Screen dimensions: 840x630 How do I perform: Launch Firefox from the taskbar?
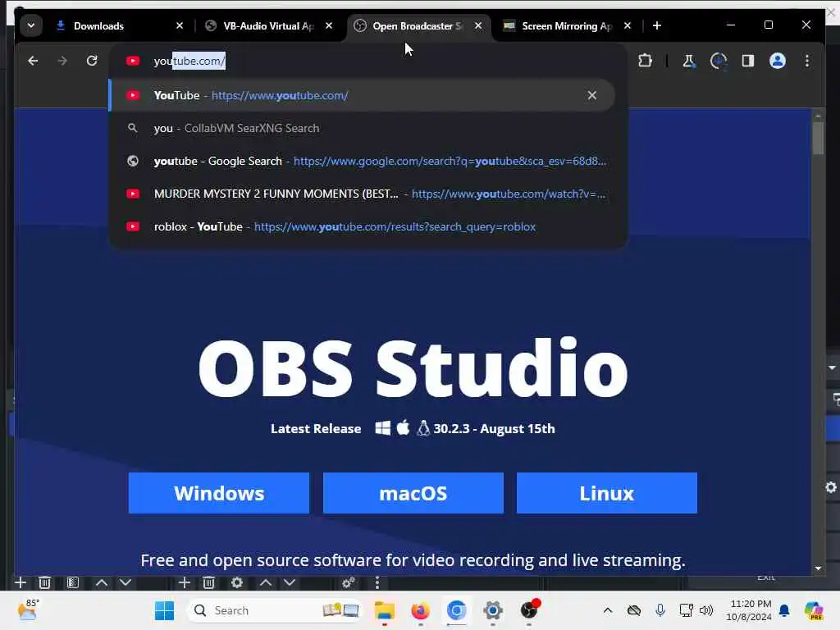(421, 610)
